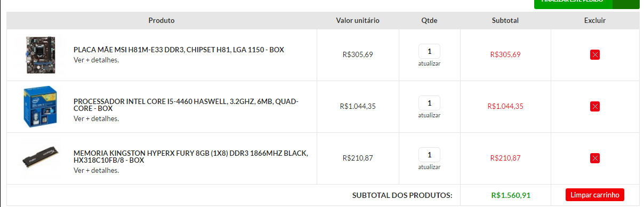The image size is (644, 207).
Task: View Ver + detalhes for Kingston memory
Action: click(x=96, y=170)
